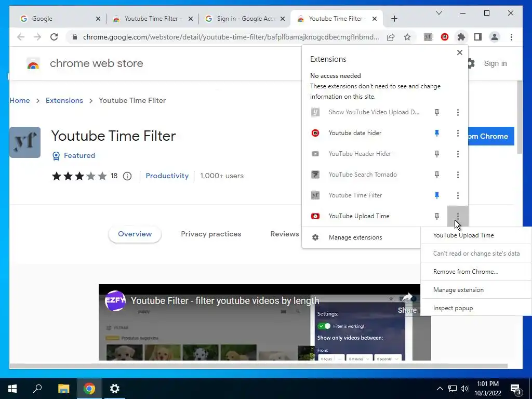Open the Windows Start menu
The height and width of the screenshot is (399, 532).
[x=12, y=389]
